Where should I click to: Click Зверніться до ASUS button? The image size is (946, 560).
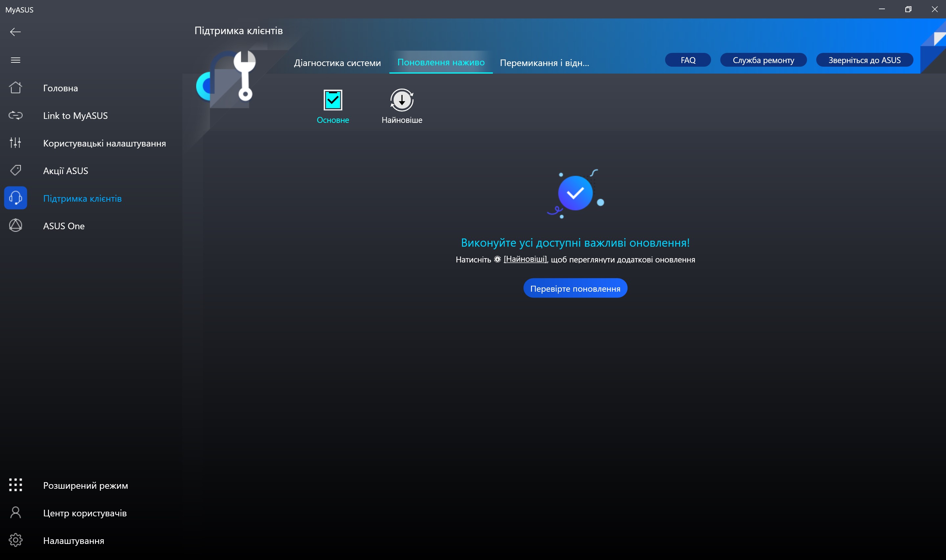pyautogui.click(x=864, y=60)
